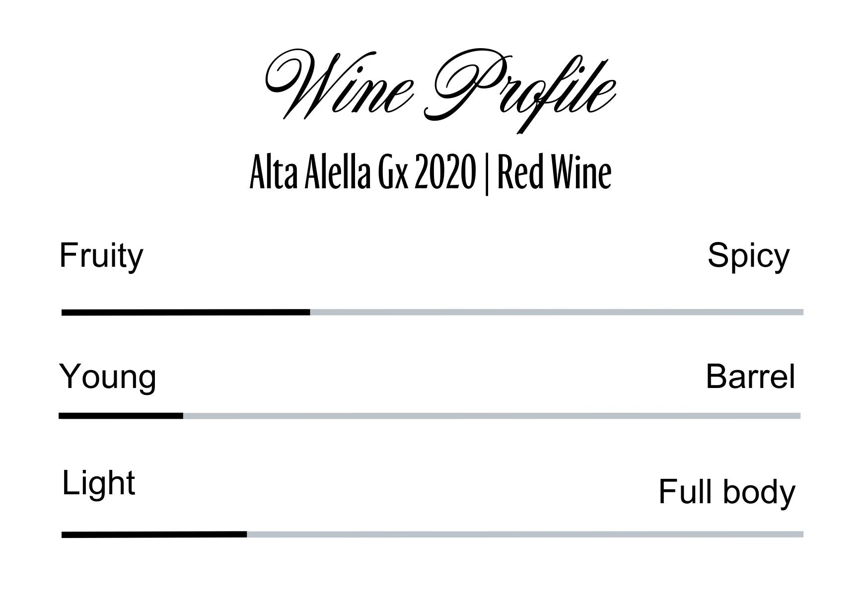868x616 pixels.
Task: Click the "Fruity" label
Action: tap(101, 256)
